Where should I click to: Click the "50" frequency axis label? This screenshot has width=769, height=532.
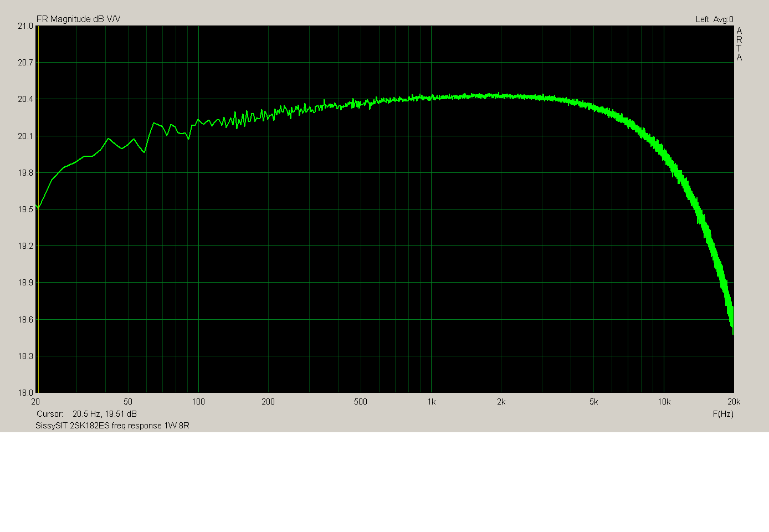pos(128,402)
